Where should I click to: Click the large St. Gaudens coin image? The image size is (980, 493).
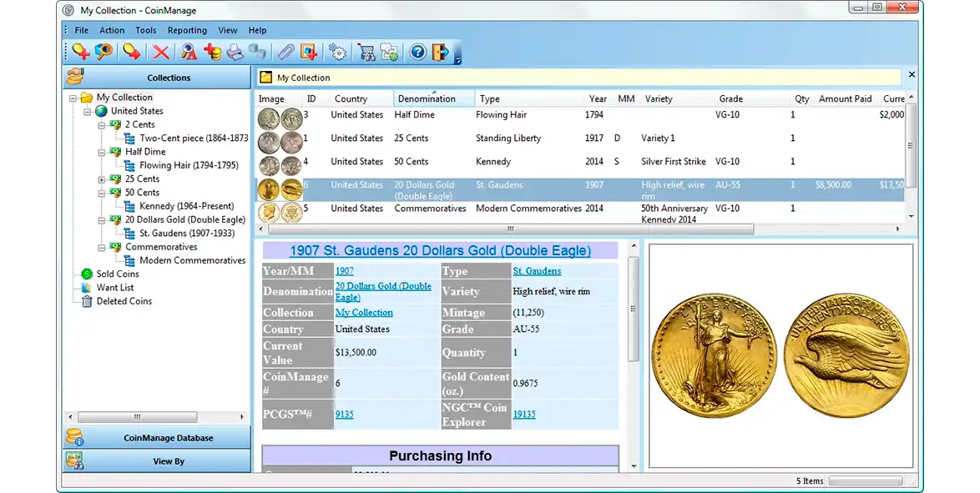[x=780, y=356]
